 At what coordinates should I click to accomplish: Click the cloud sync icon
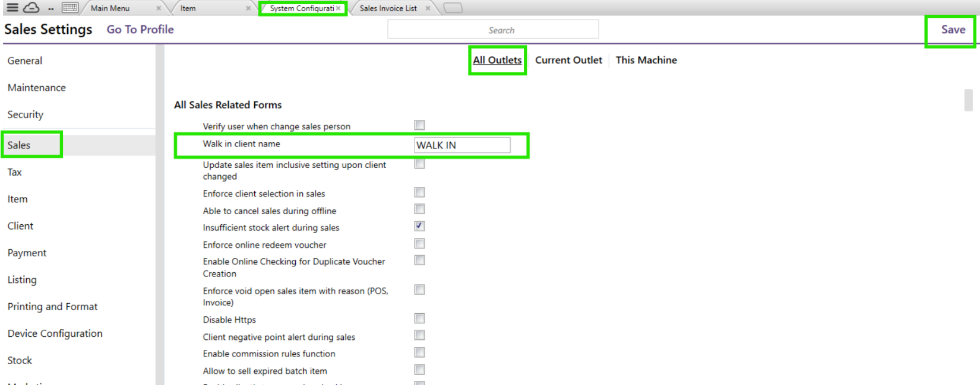(31, 8)
